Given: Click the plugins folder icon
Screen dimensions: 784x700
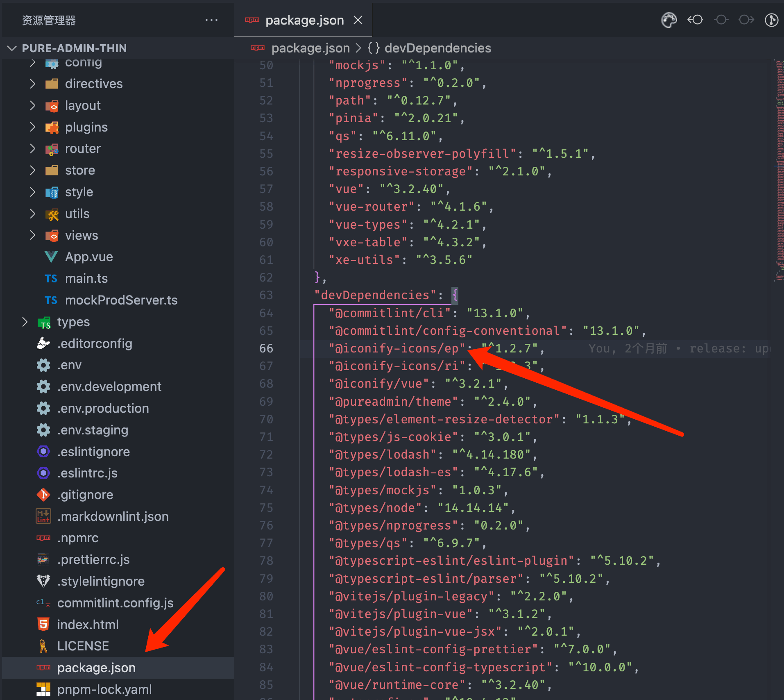Looking at the screenshot, I should click(52, 127).
